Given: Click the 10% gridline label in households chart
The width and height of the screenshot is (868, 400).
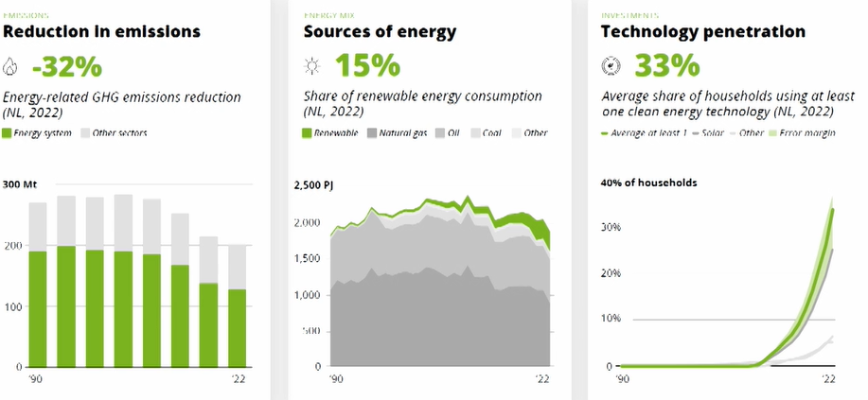Looking at the screenshot, I should pyautogui.click(x=610, y=320).
